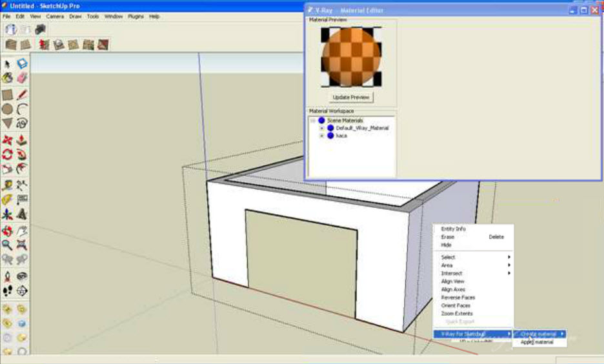Viewport: 604px width, 364px height.
Task: Expand the Intersect submenu arrow
Action: coord(509,273)
